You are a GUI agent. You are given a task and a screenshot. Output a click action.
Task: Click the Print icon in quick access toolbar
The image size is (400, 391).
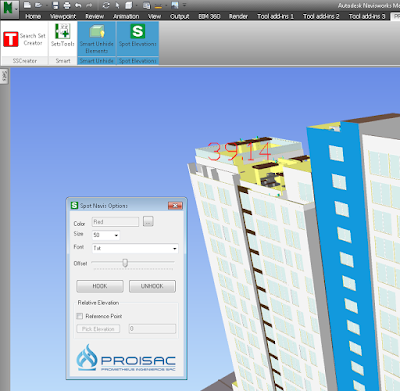click(67, 5)
